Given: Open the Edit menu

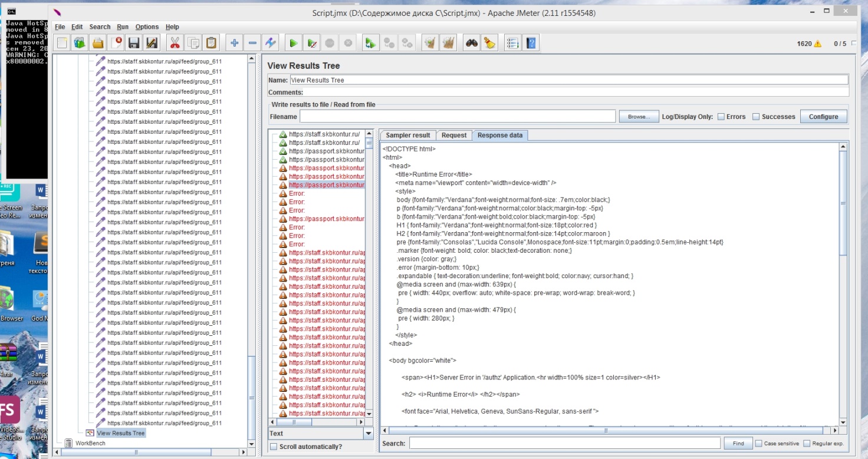Looking at the screenshot, I should (77, 27).
